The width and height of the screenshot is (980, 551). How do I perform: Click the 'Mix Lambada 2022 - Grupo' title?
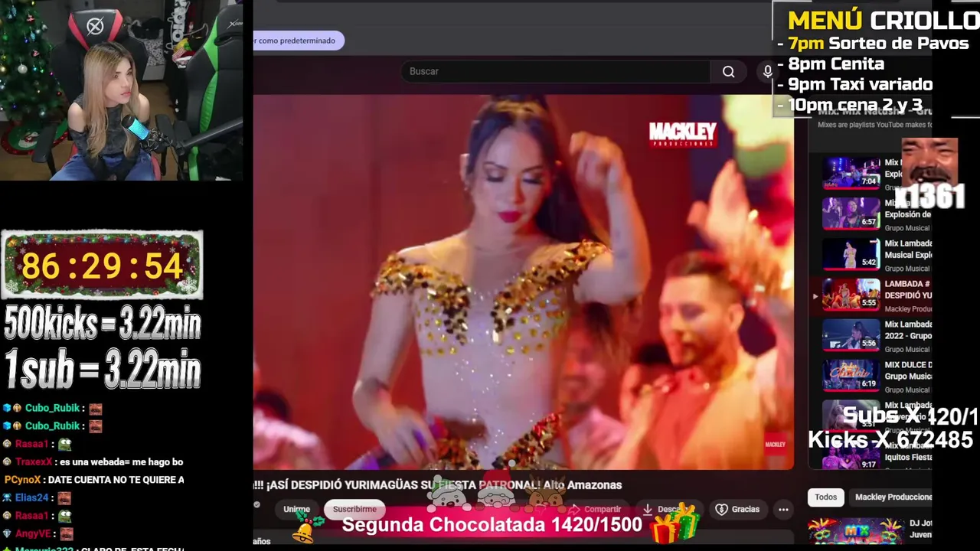pyautogui.click(x=908, y=330)
